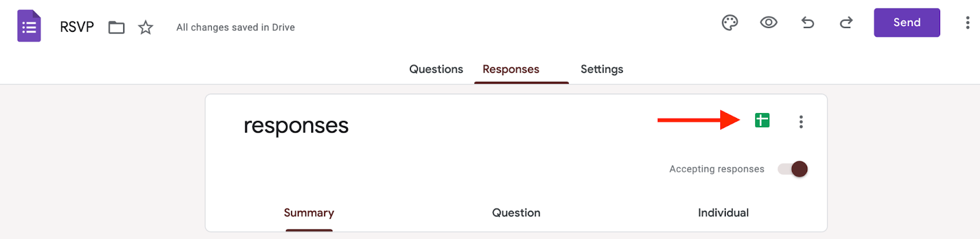Image resolution: width=980 pixels, height=239 pixels.
Task: Turn off Accepting responses switch
Action: click(793, 169)
